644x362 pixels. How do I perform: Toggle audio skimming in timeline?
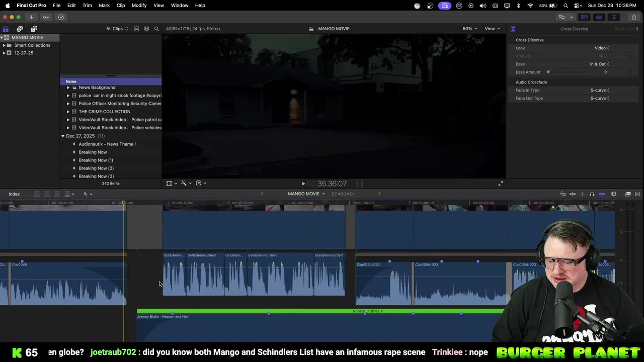(x=583, y=194)
